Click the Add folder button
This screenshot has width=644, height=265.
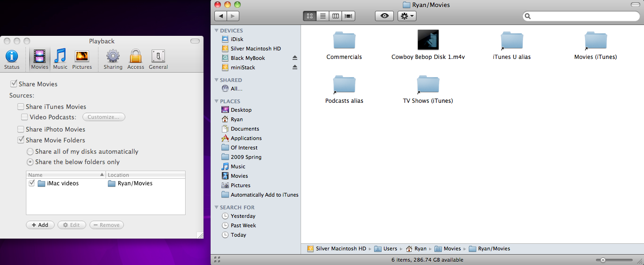[40, 225]
